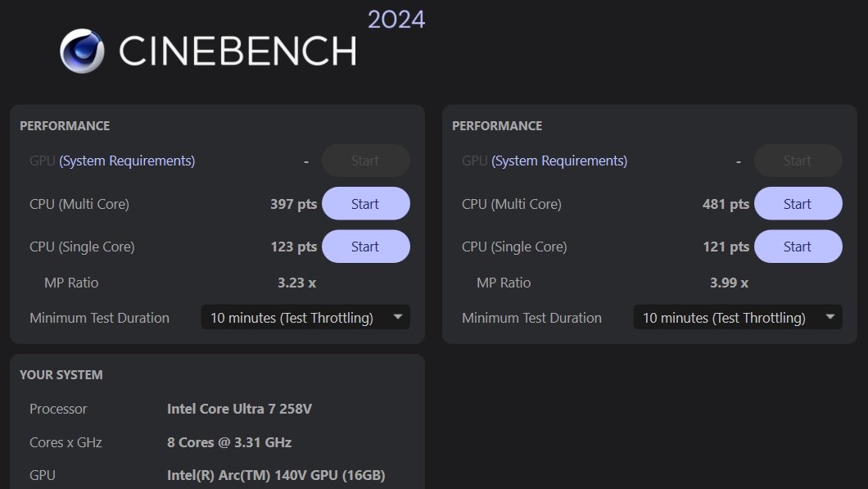Select the 481 pts multi core score

(726, 204)
